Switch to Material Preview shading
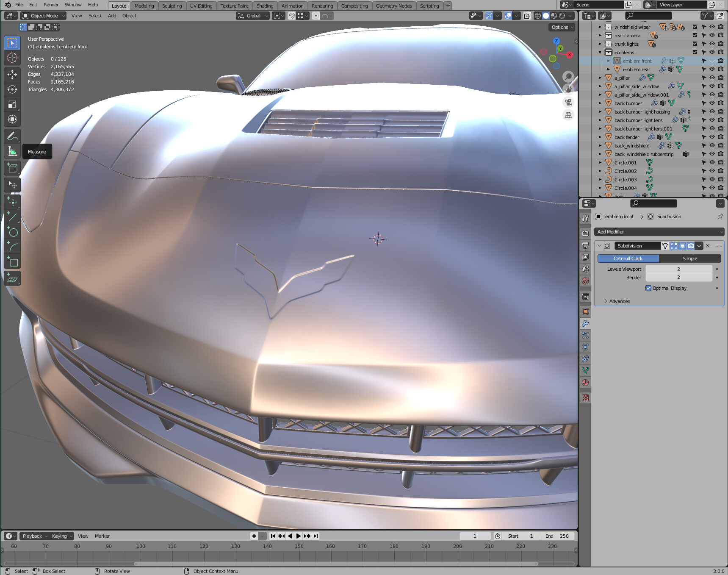 pyautogui.click(x=554, y=16)
